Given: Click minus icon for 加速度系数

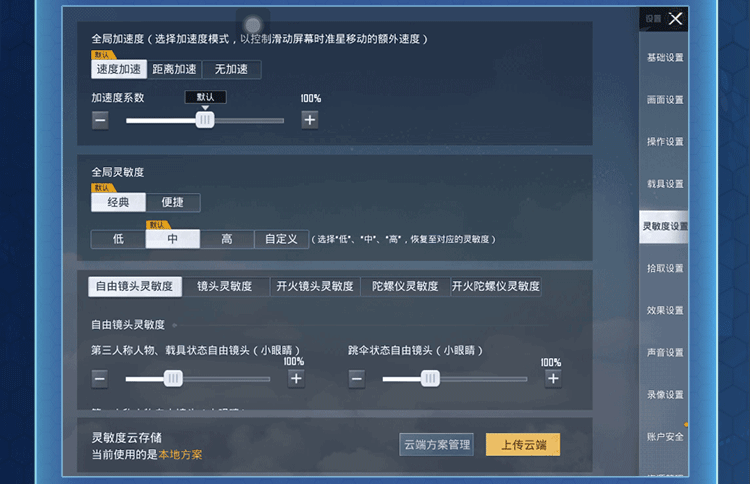Looking at the screenshot, I should tap(100, 120).
